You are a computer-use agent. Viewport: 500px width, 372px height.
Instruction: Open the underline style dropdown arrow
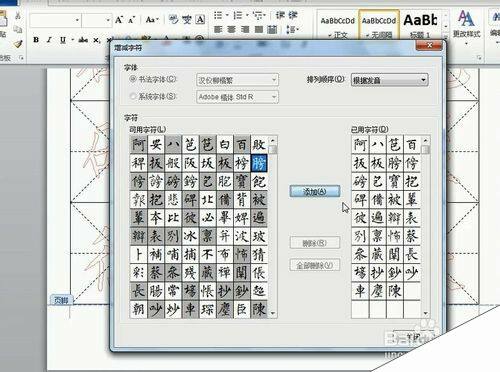tap(72, 40)
